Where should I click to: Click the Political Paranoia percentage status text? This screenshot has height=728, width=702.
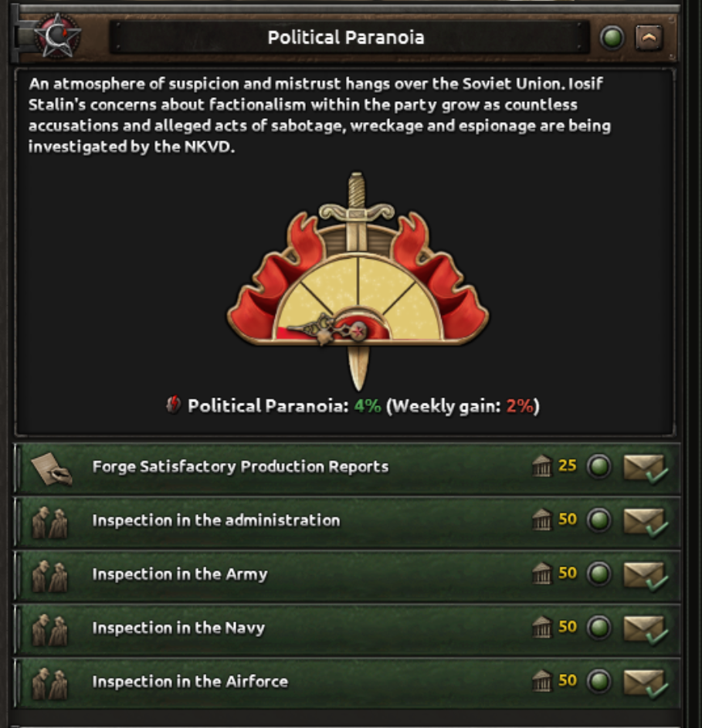tap(353, 406)
